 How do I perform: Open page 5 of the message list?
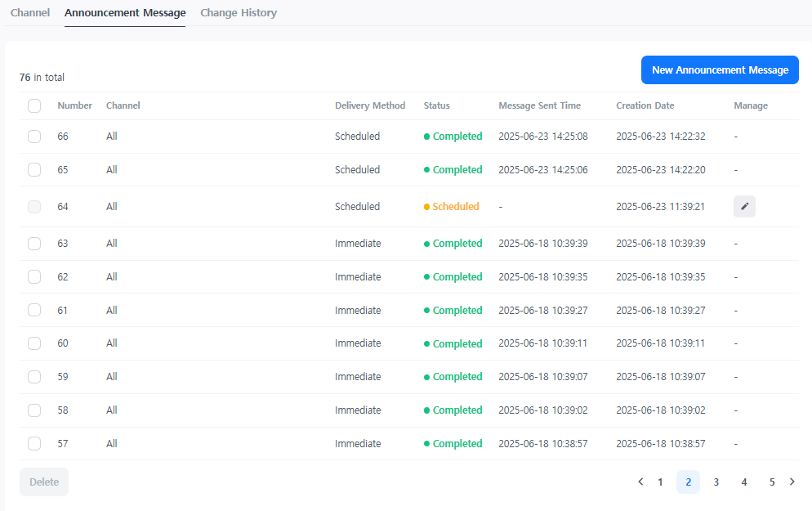click(772, 482)
